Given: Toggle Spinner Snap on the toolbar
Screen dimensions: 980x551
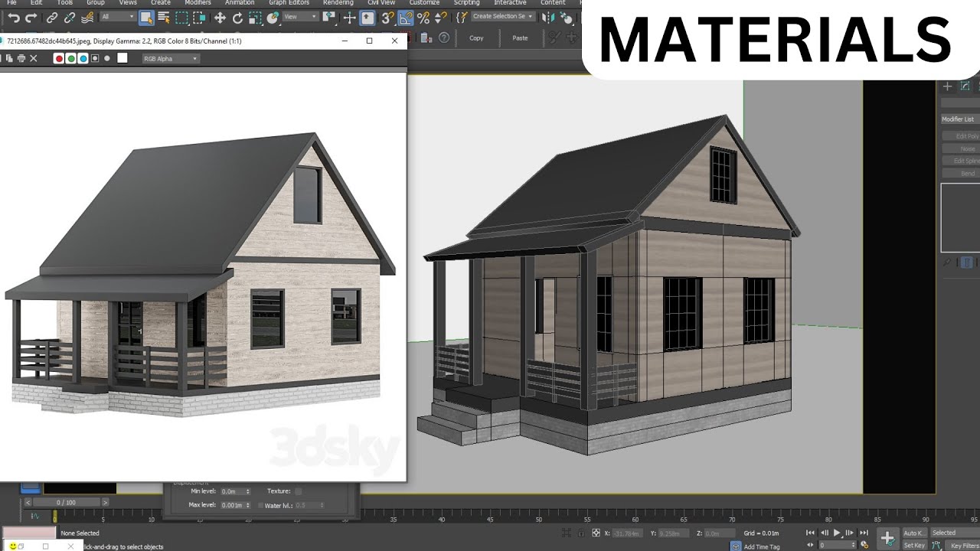Looking at the screenshot, I should point(440,18).
